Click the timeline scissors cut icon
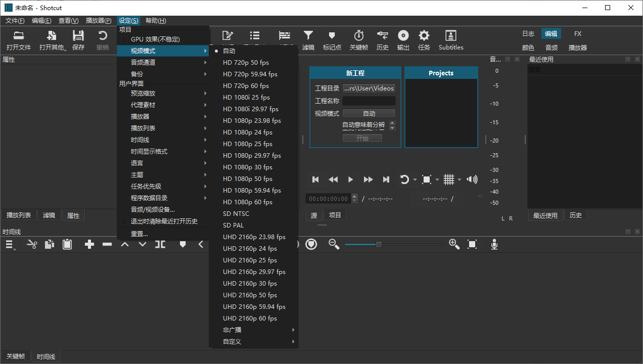This screenshot has width=643, height=364. (32, 245)
